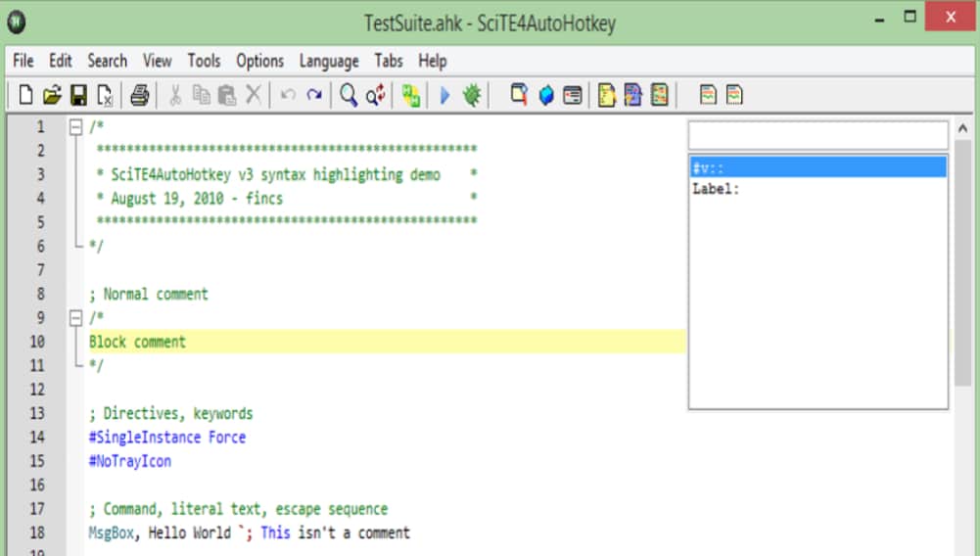980x556 pixels.
Task: Minimize the SciTE4AutoHotkey window
Action: [880, 20]
